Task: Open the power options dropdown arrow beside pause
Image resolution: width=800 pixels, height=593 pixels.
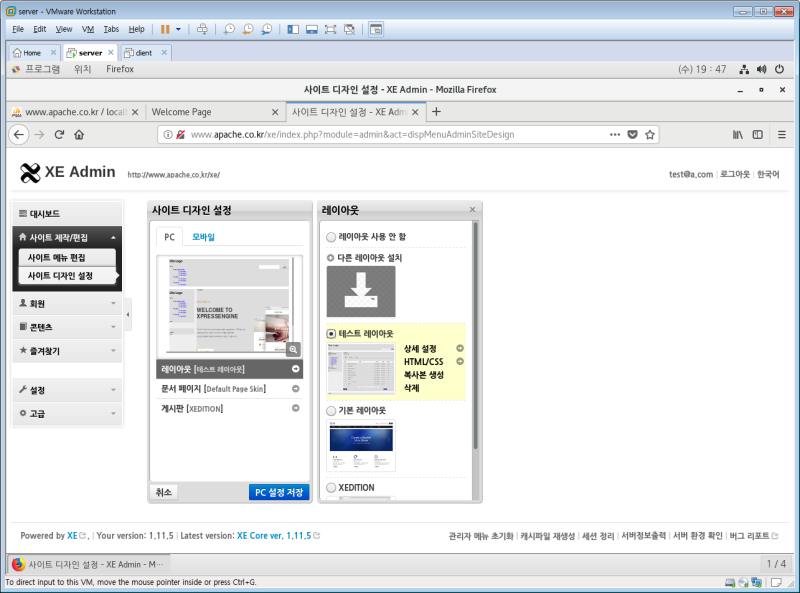Action: point(178,30)
